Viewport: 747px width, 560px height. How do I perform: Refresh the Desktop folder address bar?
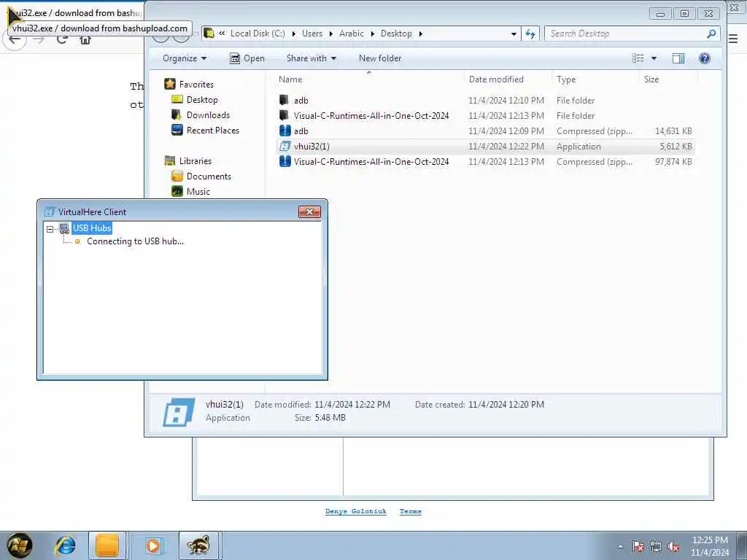tap(530, 34)
